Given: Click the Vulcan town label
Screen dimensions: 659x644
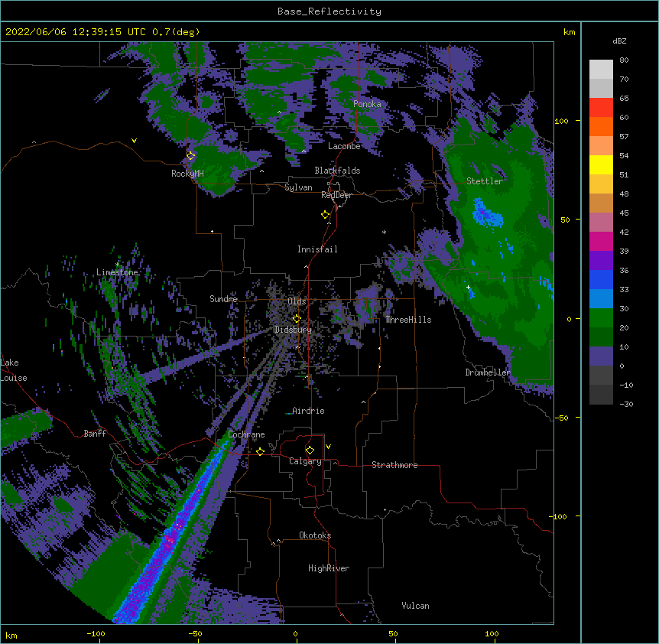Looking at the screenshot, I should click(x=415, y=606).
